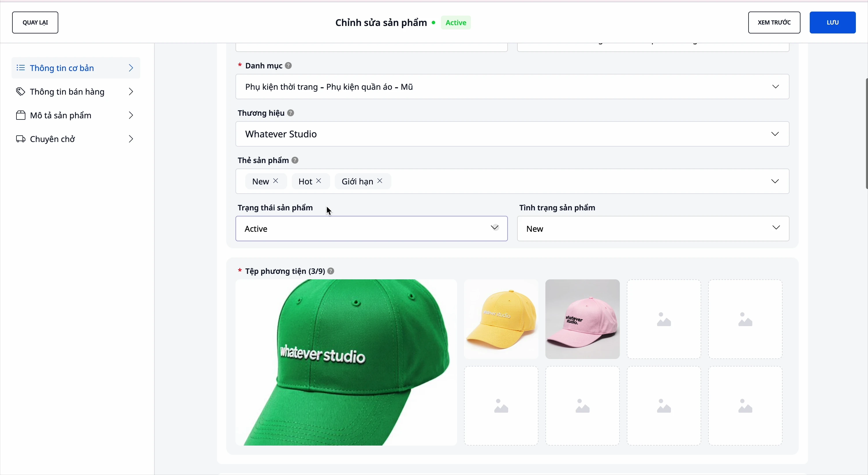Click the help icon next to Tệp phương tiện

tap(331, 271)
